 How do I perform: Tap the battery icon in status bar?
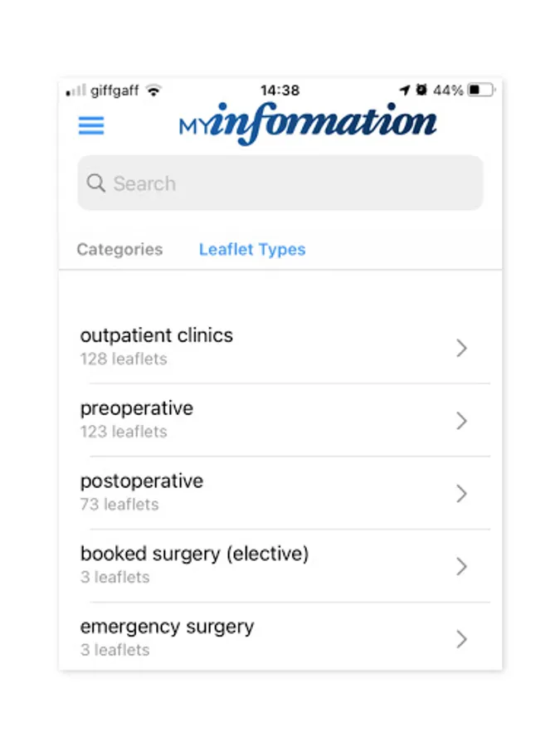(480, 90)
